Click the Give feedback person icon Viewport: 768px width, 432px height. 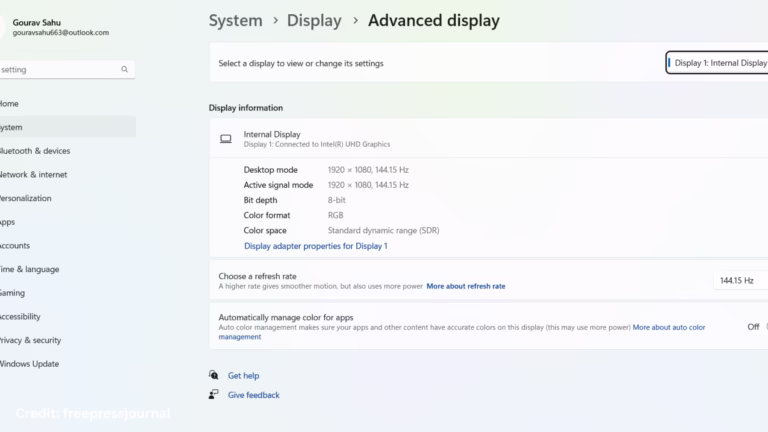pyautogui.click(x=214, y=394)
